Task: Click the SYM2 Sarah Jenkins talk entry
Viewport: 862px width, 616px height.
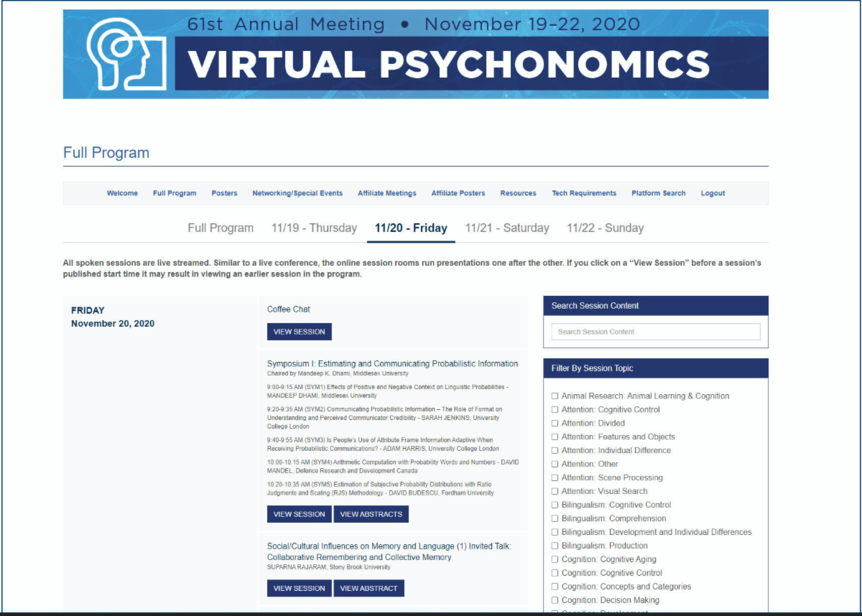Action: [x=384, y=418]
